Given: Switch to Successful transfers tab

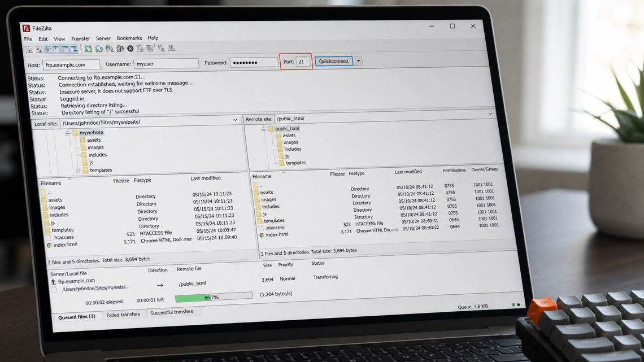Looking at the screenshot, I should click(x=172, y=312).
